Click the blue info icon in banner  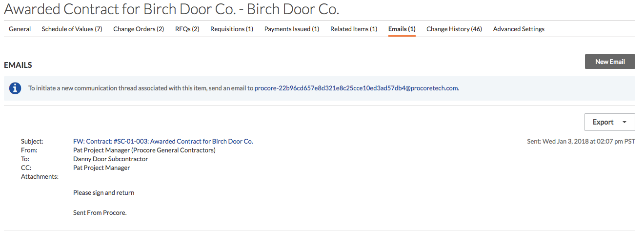coord(15,88)
